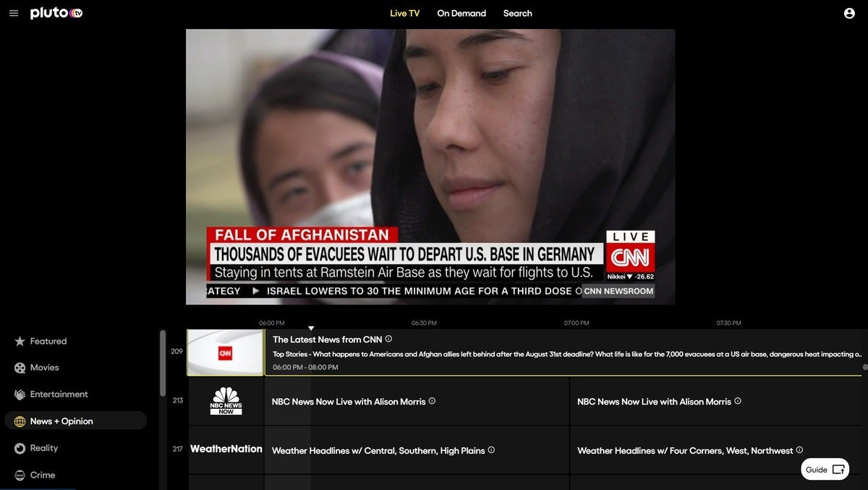The width and height of the screenshot is (868, 490).
Task: Open the hamburger menu icon
Action: (14, 13)
